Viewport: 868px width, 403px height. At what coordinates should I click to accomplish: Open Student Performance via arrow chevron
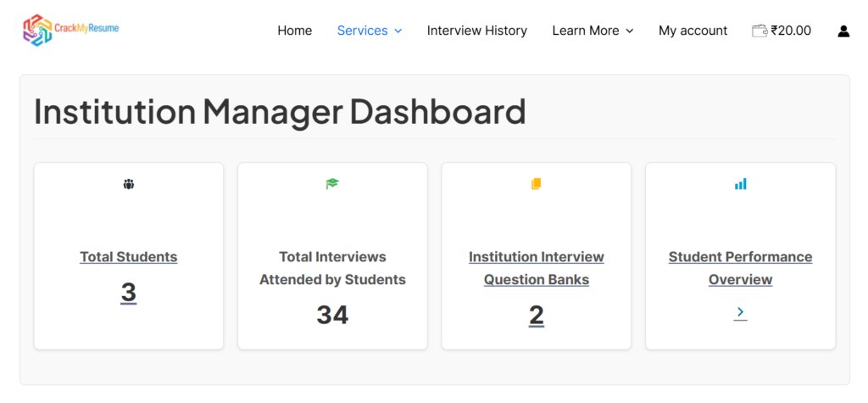tap(740, 313)
